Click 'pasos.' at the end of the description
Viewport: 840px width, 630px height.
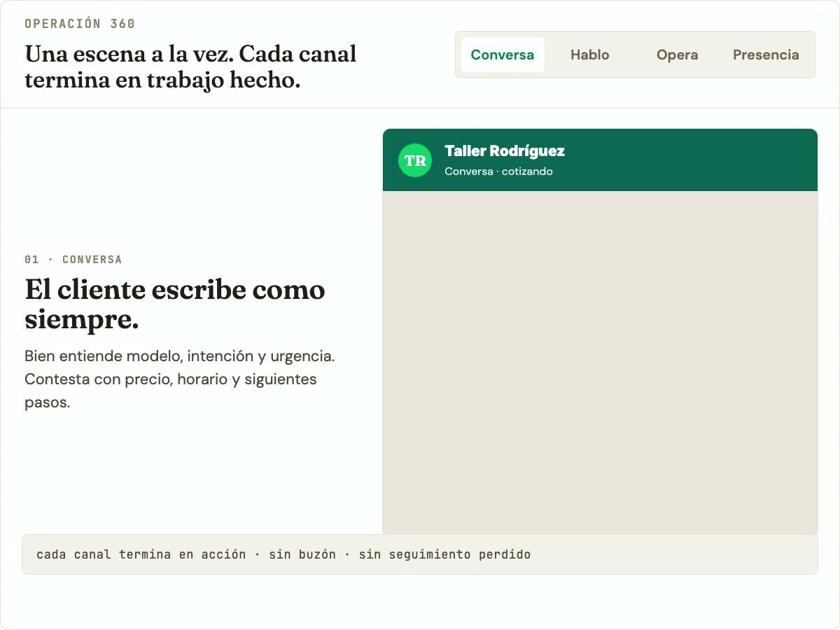click(48, 403)
